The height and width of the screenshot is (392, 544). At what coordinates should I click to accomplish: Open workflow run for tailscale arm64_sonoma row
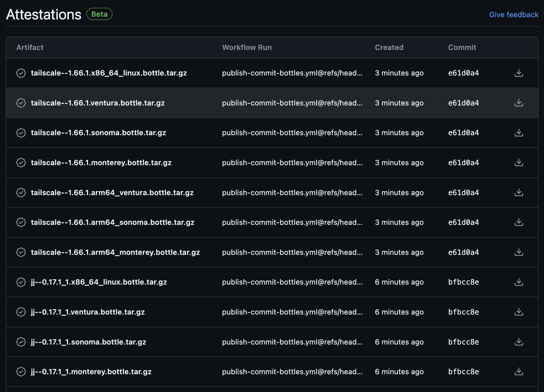292,222
